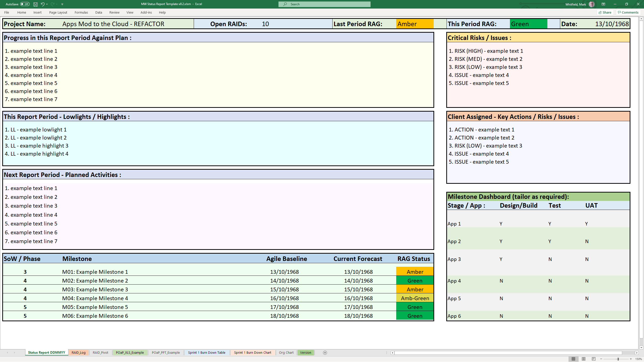Click the Undo icon in toolbar
644x362 pixels.
click(43, 4)
